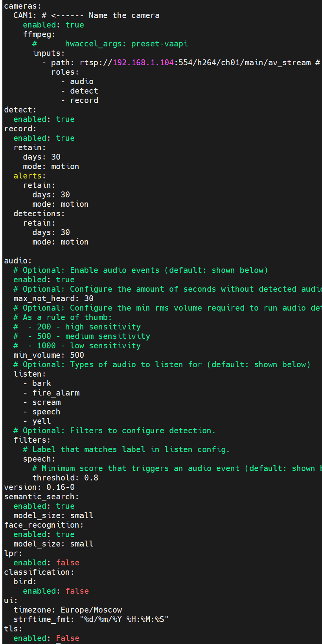Click the face_recognition key
This screenshot has width=322, height=644.
[x=42, y=525]
